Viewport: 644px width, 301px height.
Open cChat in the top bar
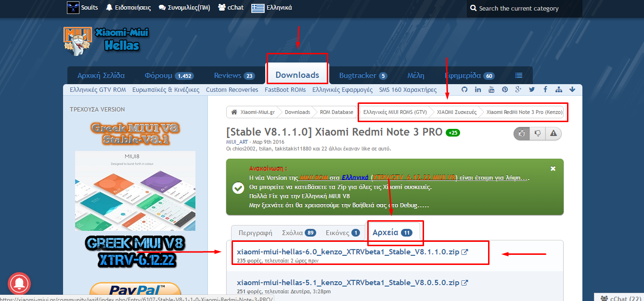tap(231, 8)
